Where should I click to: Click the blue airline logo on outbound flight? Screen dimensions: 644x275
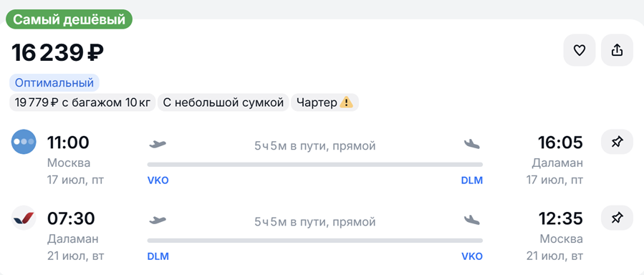point(24,142)
